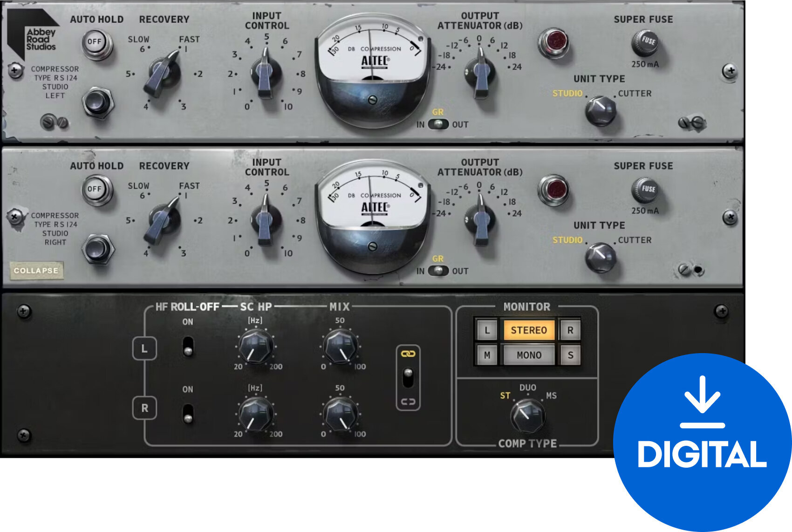
Task: Toggle the right unit GR IN/OUT switch
Action: point(438,271)
